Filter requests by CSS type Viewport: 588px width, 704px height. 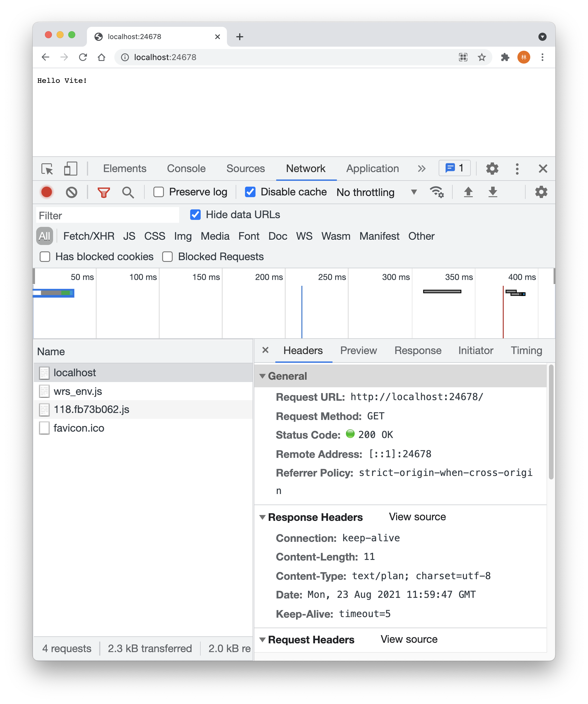coord(155,236)
